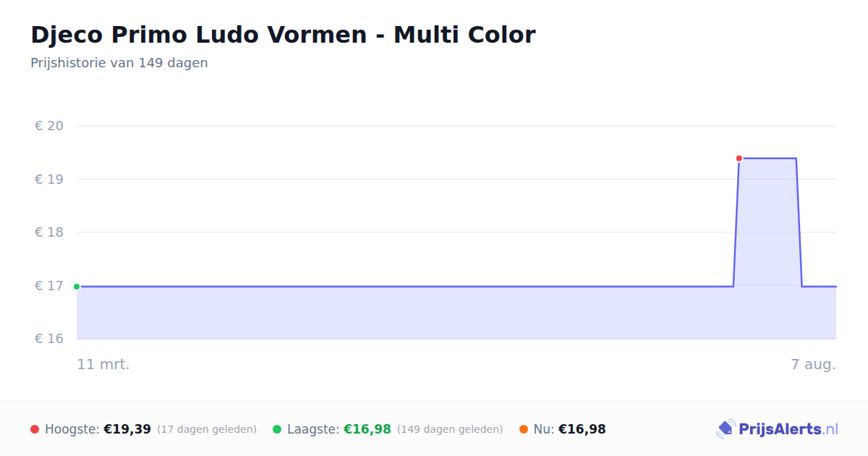Click the '11 mrt.' start date label
This screenshot has width=868, height=456.
pyautogui.click(x=103, y=364)
